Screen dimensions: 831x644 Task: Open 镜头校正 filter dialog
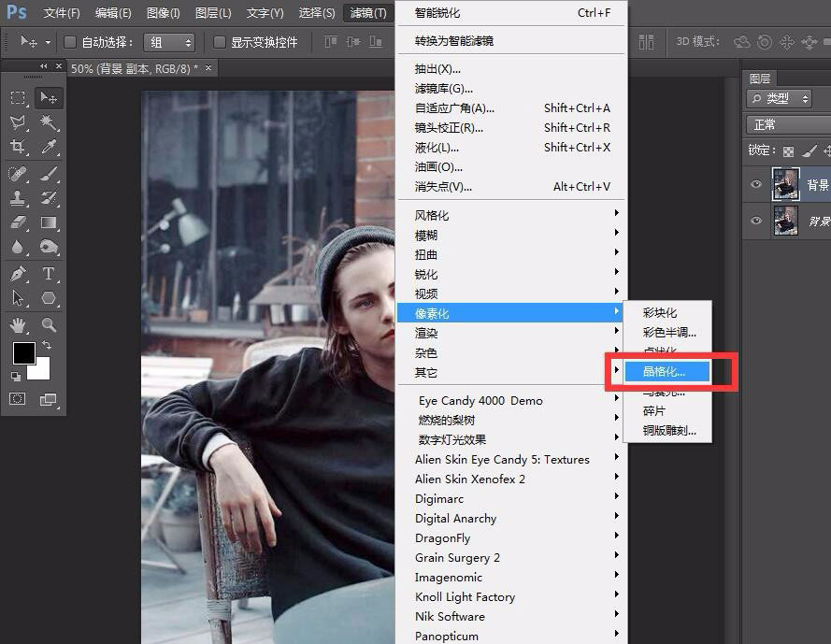pos(449,127)
